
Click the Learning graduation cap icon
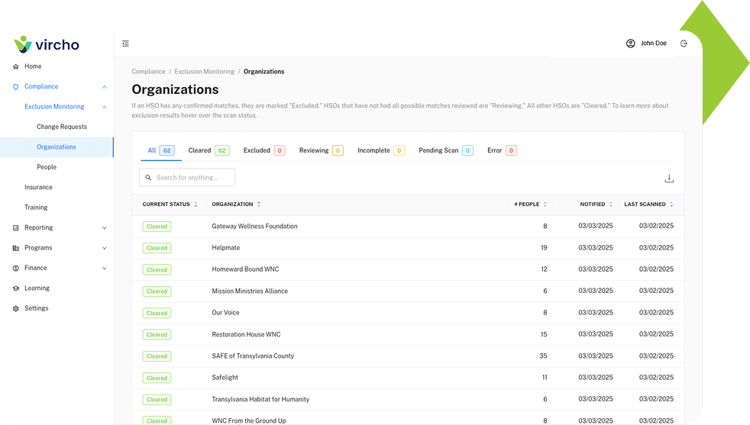(x=16, y=288)
